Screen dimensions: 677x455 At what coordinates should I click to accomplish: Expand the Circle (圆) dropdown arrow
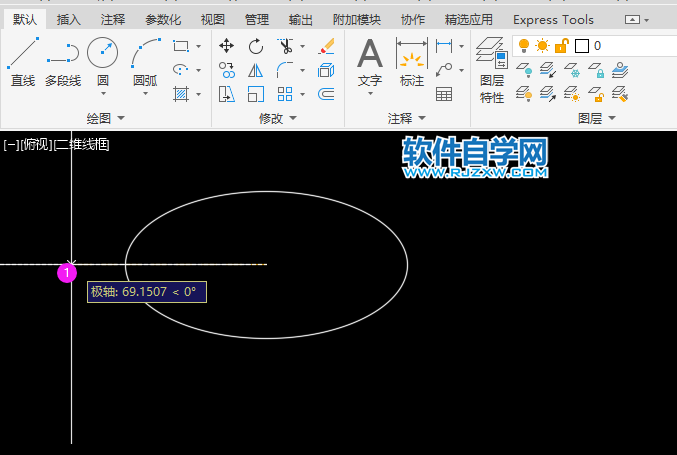coord(102,93)
